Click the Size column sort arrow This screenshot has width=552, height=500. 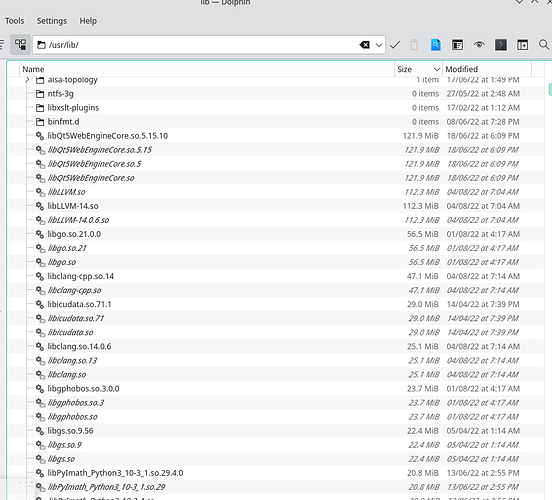(x=437, y=69)
